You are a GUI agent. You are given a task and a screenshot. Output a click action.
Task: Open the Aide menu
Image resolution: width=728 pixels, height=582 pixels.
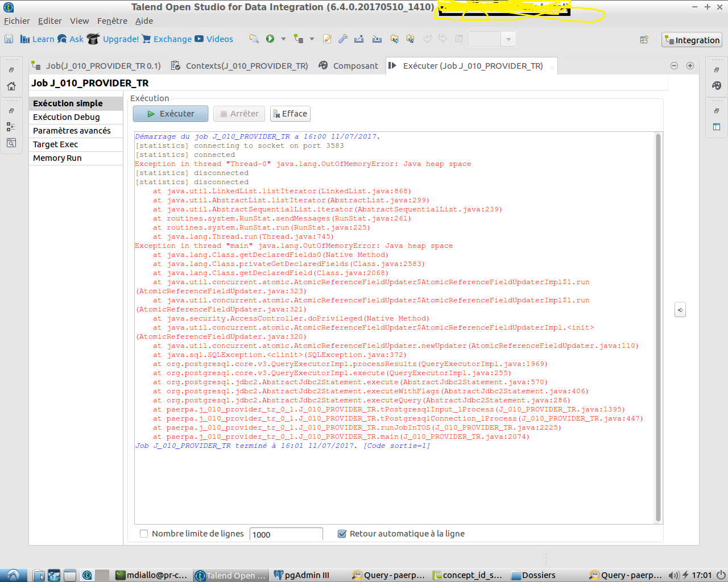(144, 21)
